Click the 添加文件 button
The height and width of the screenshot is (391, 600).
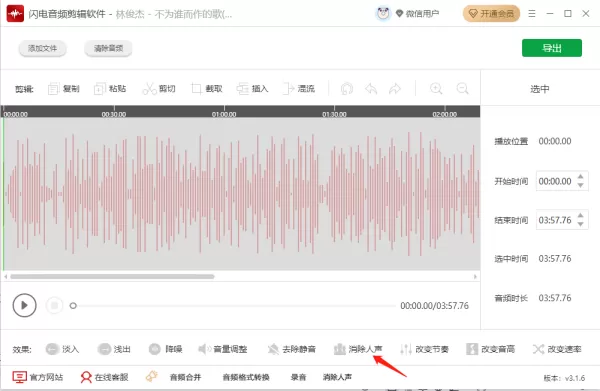pyautogui.click(x=42, y=48)
